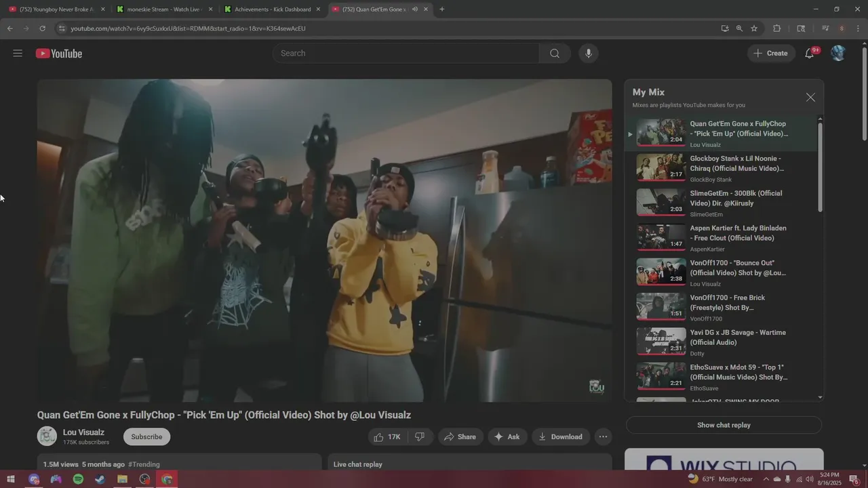The image size is (868, 488).
Task: Click the YouTube search input field
Action: (406, 54)
